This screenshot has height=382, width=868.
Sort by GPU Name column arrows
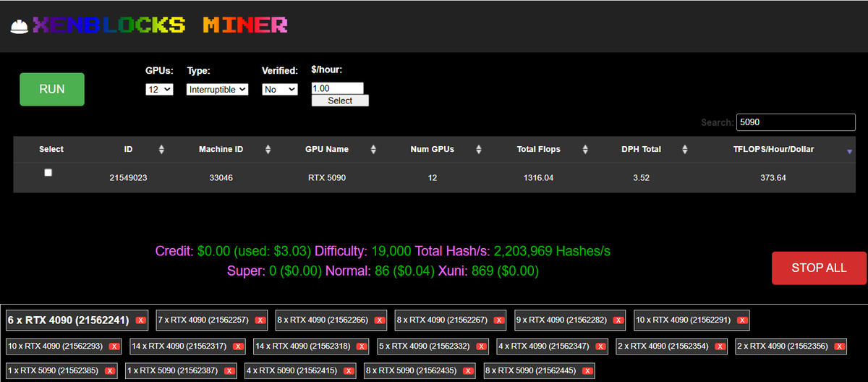coord(373,150)
